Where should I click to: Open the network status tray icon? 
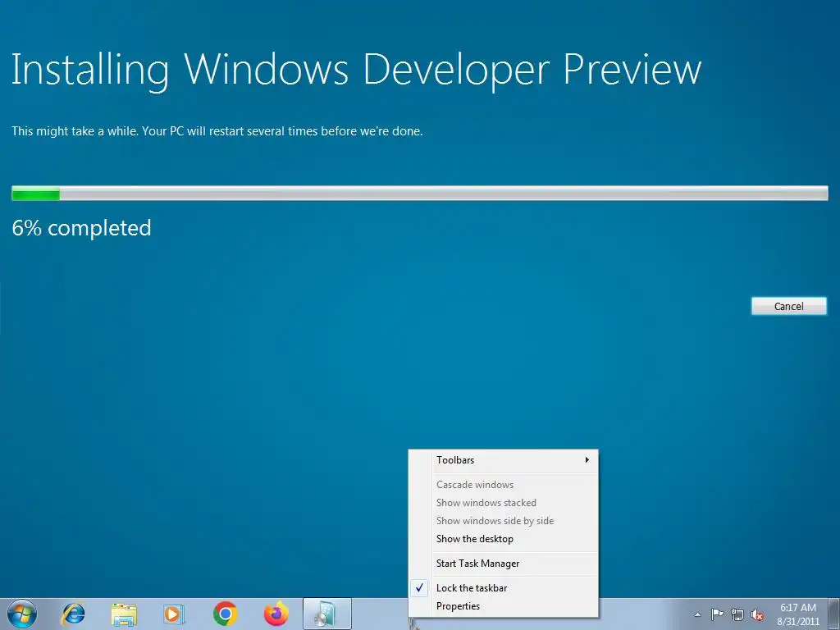737,614
